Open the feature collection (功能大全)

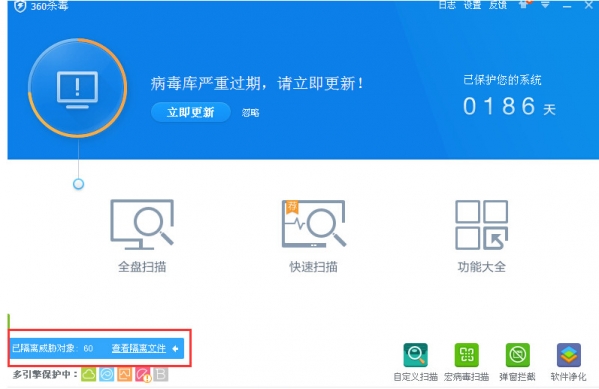[x=481, y=235]
